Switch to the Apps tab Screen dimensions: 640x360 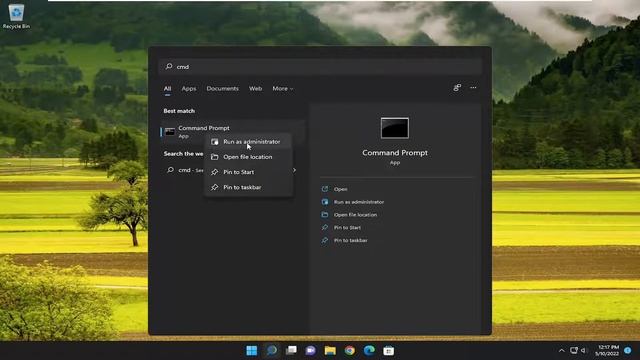[189, 89]
